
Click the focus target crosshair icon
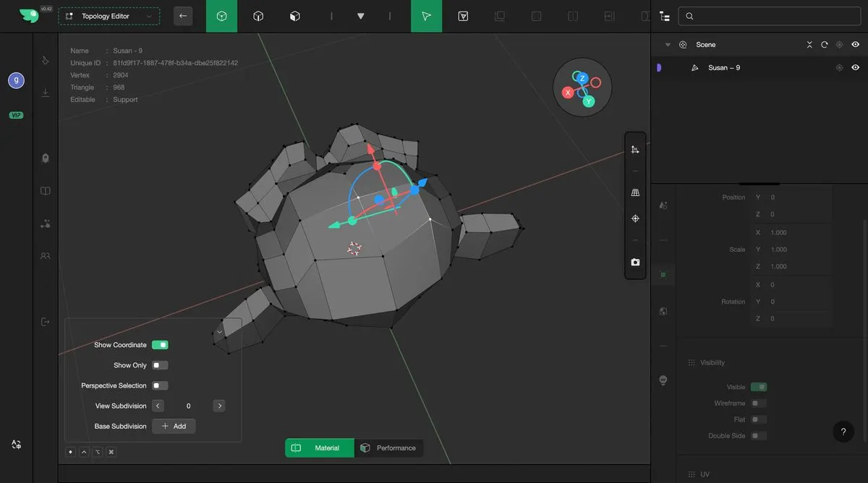pyautogui.click(x=635, y=218)
